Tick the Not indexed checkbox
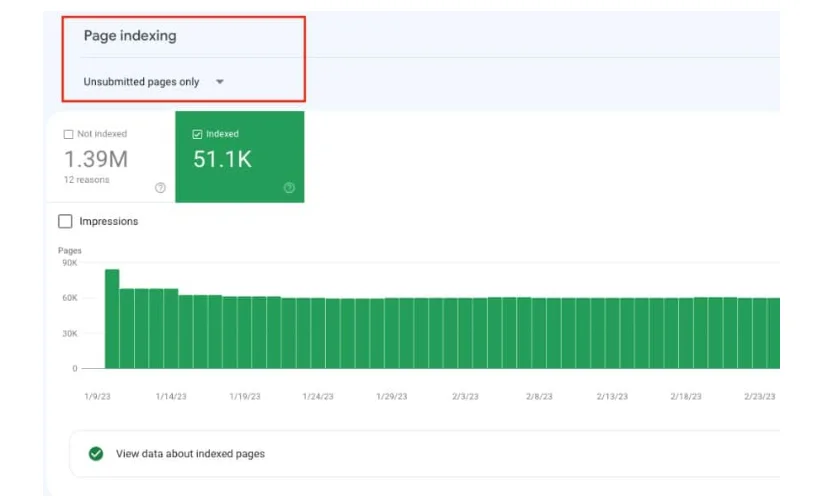Screen dimensions: 826x504 pos(68,134)
